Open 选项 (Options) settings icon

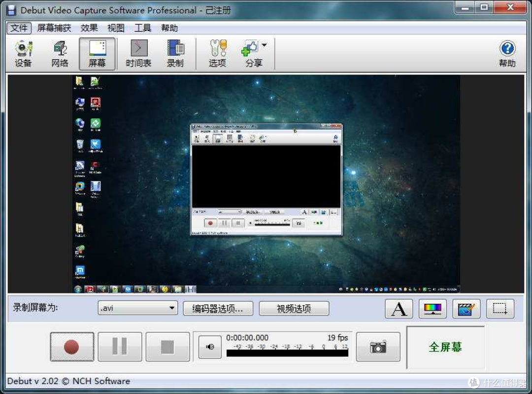coord(218,54)
